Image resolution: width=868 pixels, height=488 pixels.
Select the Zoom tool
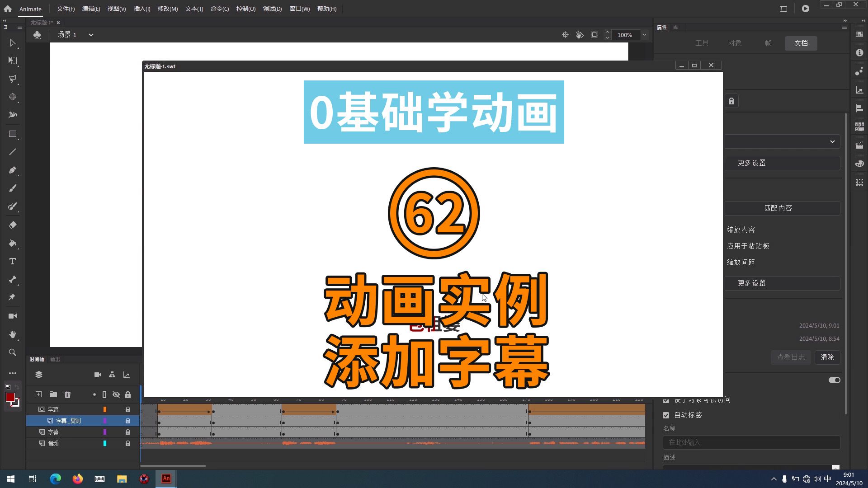pyautogui.click(x=12, y=352)
